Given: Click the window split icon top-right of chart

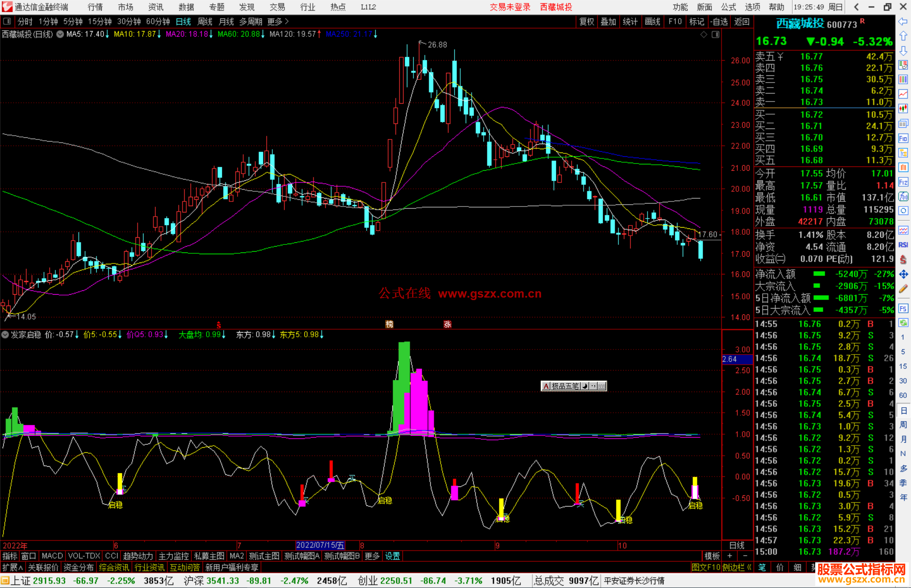Looking at the screenshot, I should coord(715,35).
